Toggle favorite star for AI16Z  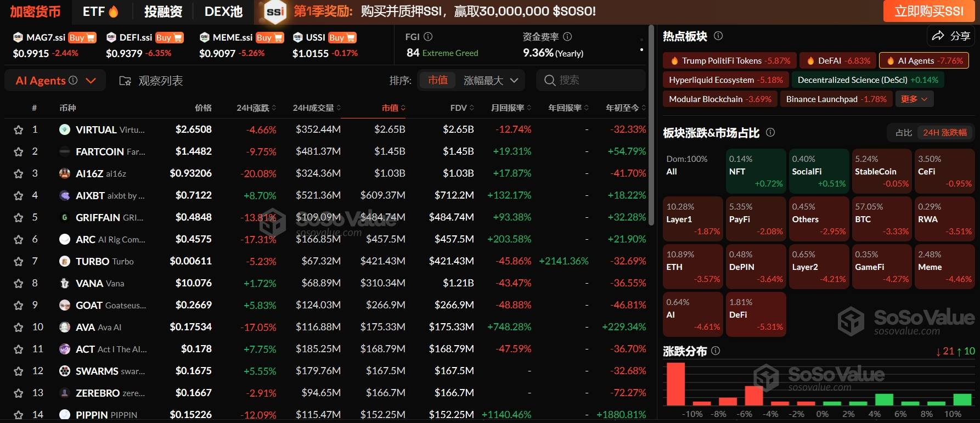[x=19, y=174]
